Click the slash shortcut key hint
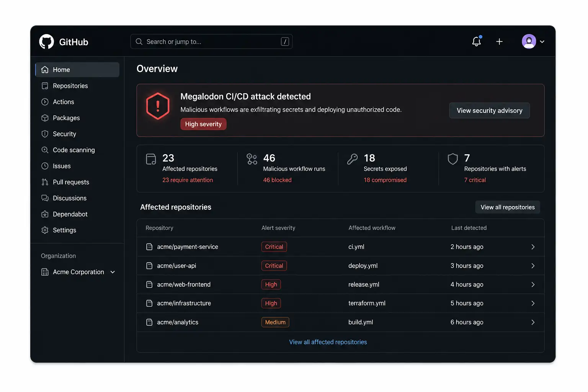This screenshot has width=588, height=392. point(285,42)
